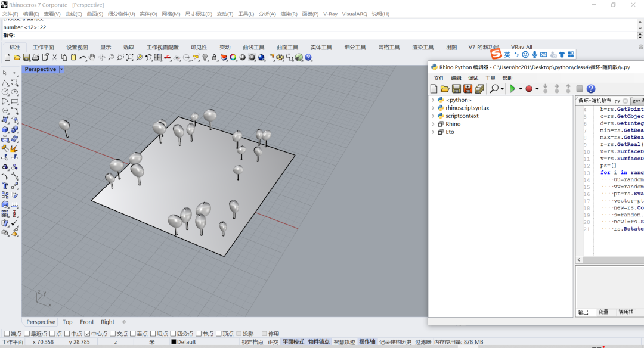The width and height of the screenshot is (644, 348).
Task: Open the dropdown arrow next to run button
Action: (x=521, y=89)
